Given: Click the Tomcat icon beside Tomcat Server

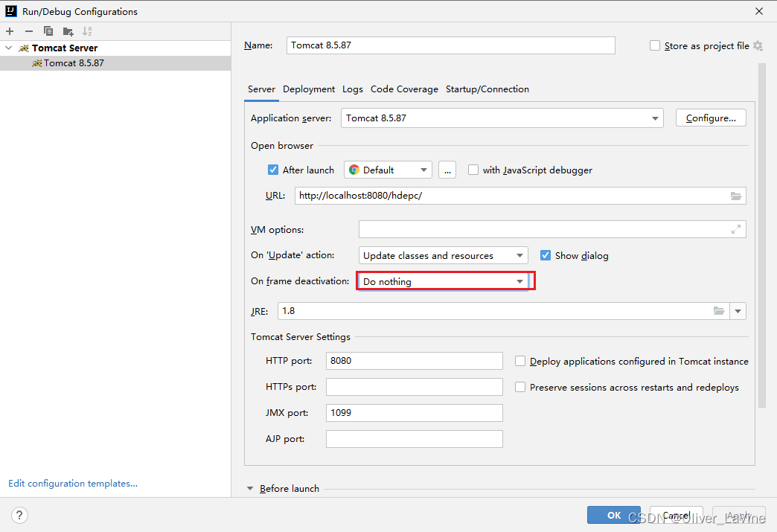Looking at the screenshot, I should click(24, 48).
